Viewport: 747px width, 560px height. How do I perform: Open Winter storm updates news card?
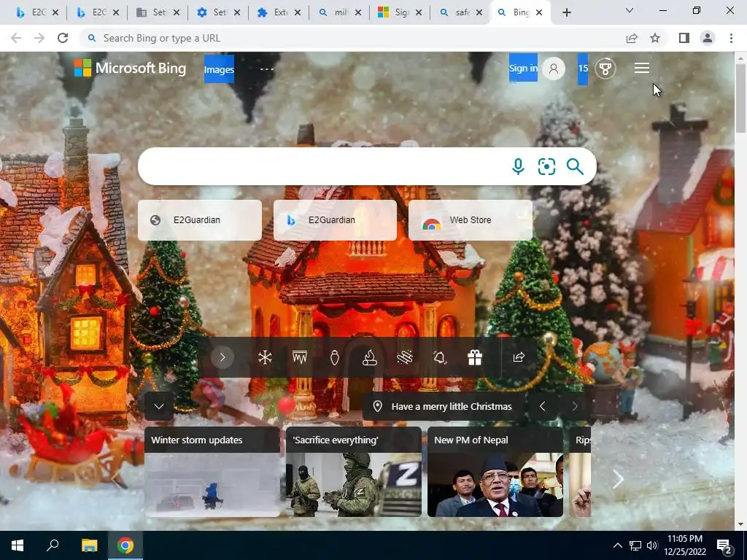point(212,472)
